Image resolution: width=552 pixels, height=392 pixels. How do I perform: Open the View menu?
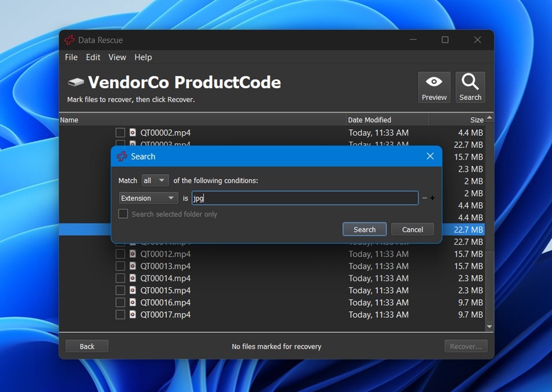point(117,57)
